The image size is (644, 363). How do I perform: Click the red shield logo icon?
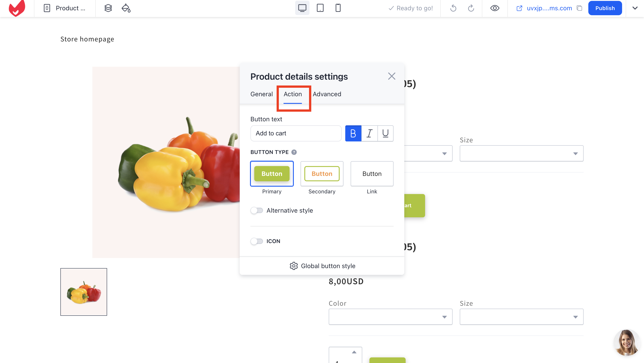[x=17, y=8]
